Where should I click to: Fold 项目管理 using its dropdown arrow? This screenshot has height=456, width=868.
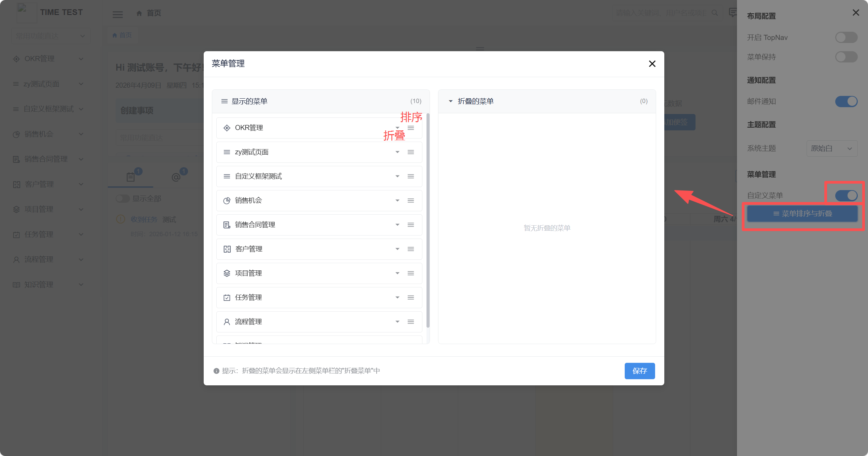[x=397, y=273]
